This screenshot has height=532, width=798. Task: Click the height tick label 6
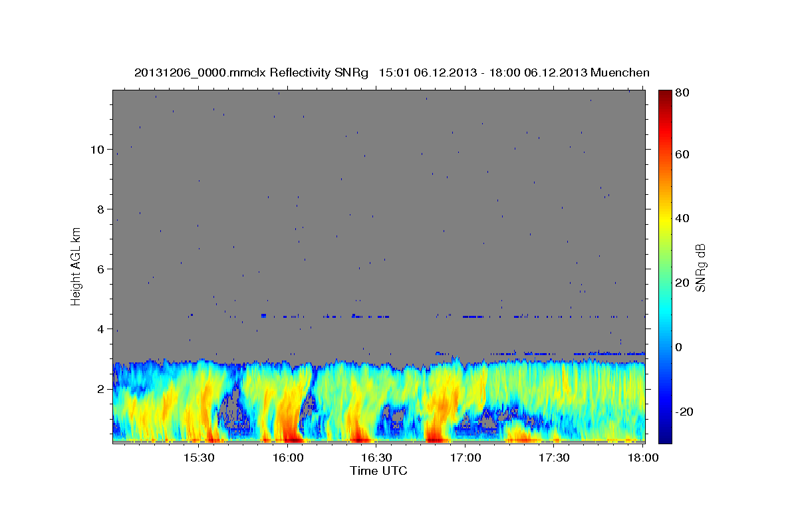click(100, 269)
